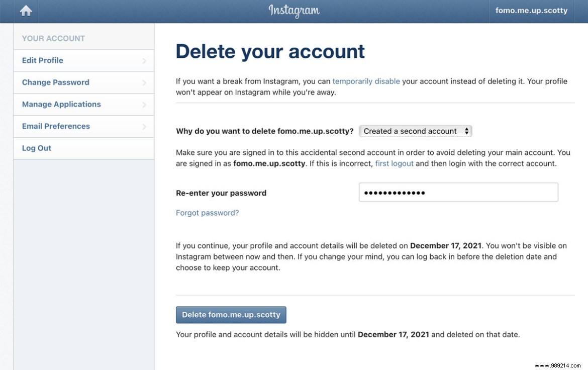Click the chevron next to Email Preferences
This screenshot has height=370, width=588.
[x=145, y=126]
